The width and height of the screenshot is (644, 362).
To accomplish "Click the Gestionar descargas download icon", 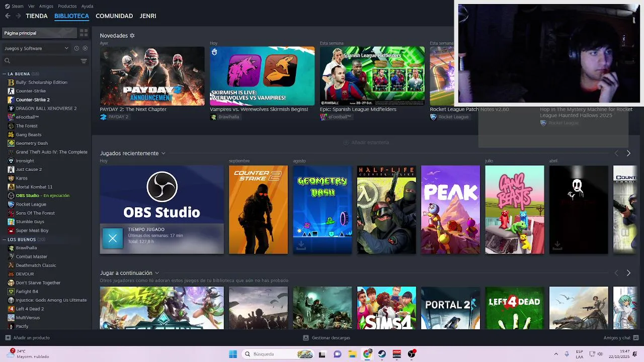I will click(x=306, y=338).
